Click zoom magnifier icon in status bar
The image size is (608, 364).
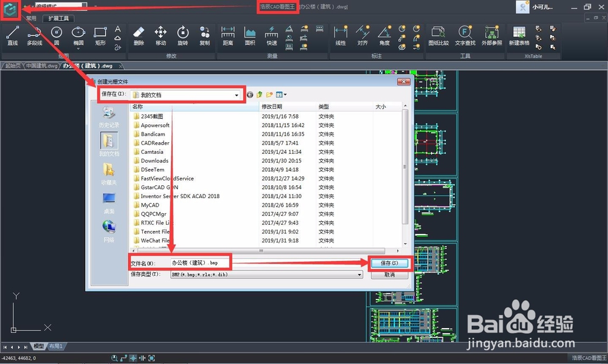coord(114,358)
